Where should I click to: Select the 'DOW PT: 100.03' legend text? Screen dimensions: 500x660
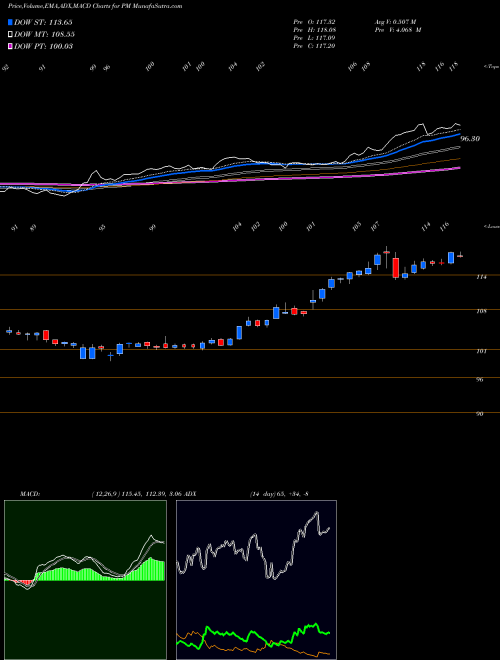point(43,46)
